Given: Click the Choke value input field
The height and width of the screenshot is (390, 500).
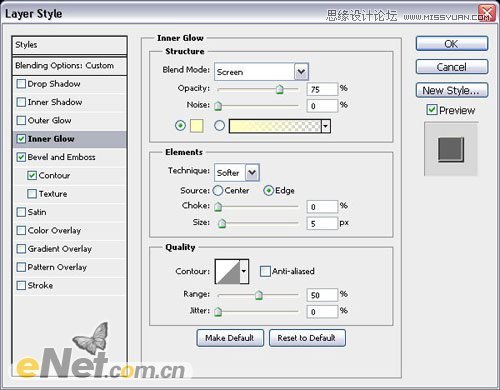Looking at the screenshot, I should pyautogui.click(x=322, y=207).
